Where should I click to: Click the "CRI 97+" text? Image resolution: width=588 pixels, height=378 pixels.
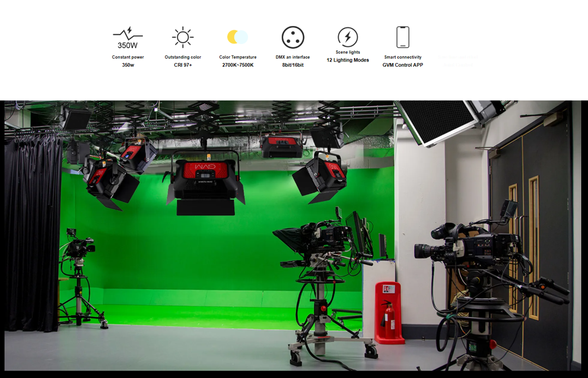[183, 65]
